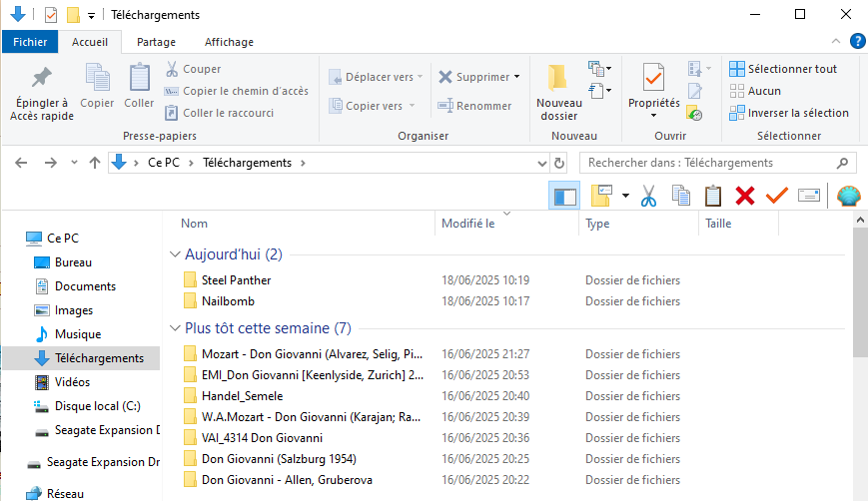Click the Modifier icon in the Ouvrir group
868x503 pixels.
[695, 91]
